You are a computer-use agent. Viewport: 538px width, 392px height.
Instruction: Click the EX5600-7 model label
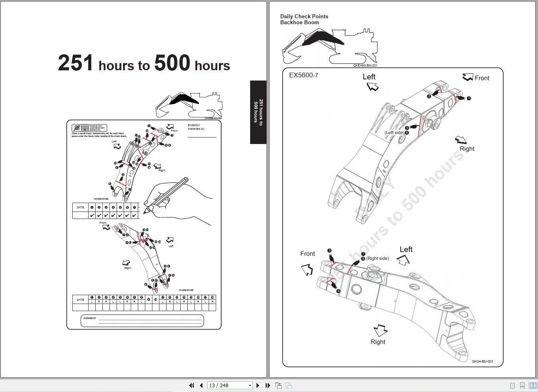pyautogui.click(x=303, y=74)
